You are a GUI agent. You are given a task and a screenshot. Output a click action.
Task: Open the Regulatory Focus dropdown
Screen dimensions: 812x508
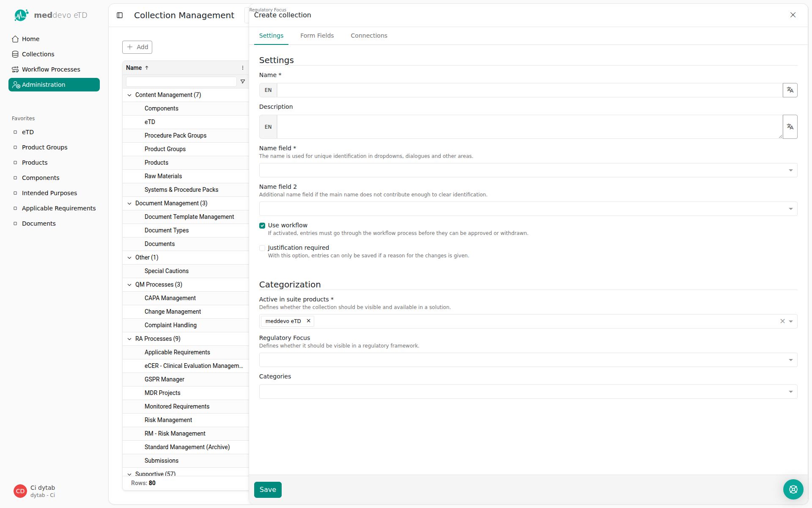528,360
